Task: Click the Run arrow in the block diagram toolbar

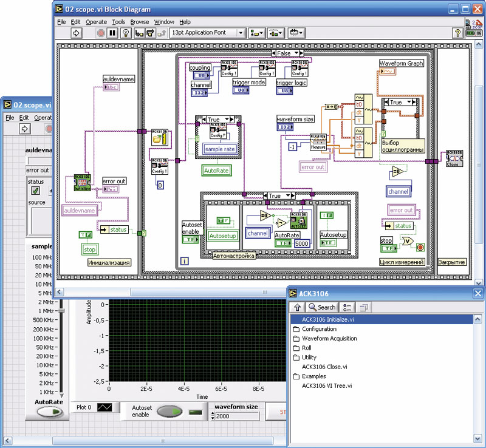Action: coord(77,33)
